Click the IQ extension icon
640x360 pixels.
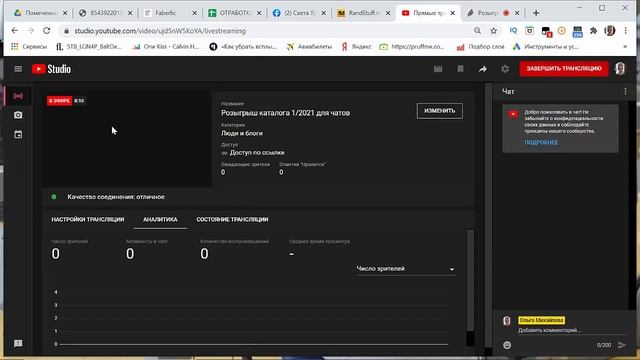tap(513, 31)
